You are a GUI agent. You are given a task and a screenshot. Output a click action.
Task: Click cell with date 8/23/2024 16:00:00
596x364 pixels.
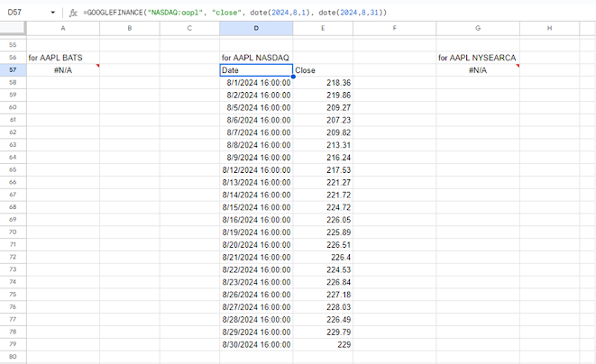pyautogui.click(x=256, y=282)
